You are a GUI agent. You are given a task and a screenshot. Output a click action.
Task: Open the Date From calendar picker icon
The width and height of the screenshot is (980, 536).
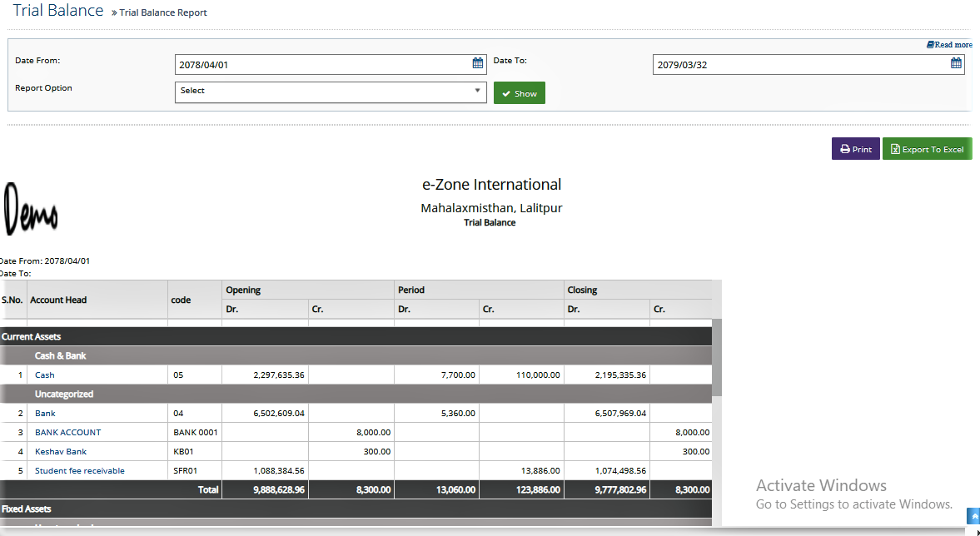coord(477,63)
